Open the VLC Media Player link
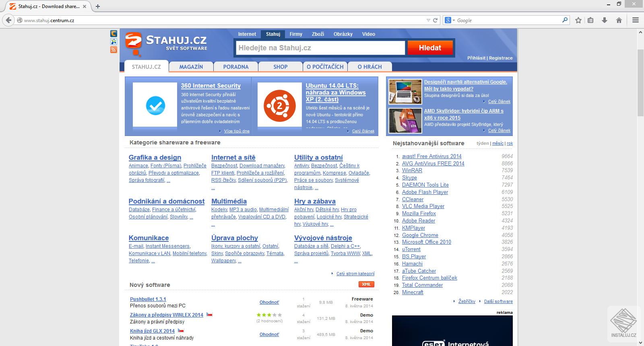This screenshot has width=644, height=346. point(423,206)
